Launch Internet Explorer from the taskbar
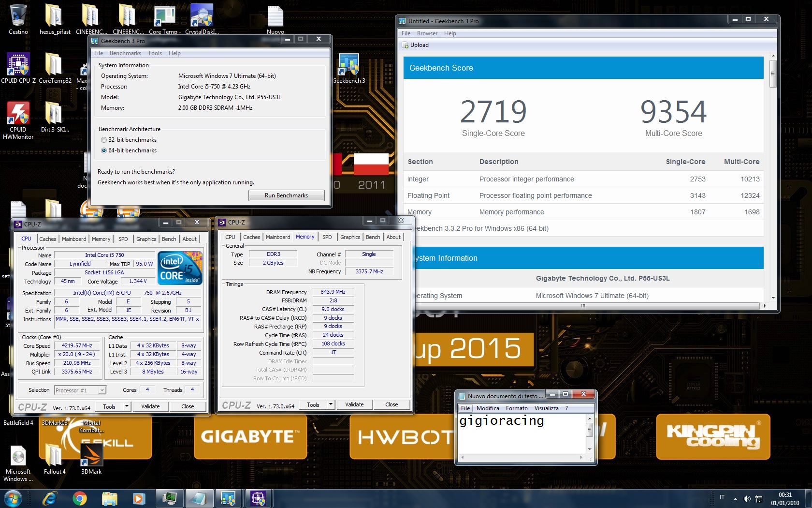This screenshot has width=812, height=508. (49, 498)
